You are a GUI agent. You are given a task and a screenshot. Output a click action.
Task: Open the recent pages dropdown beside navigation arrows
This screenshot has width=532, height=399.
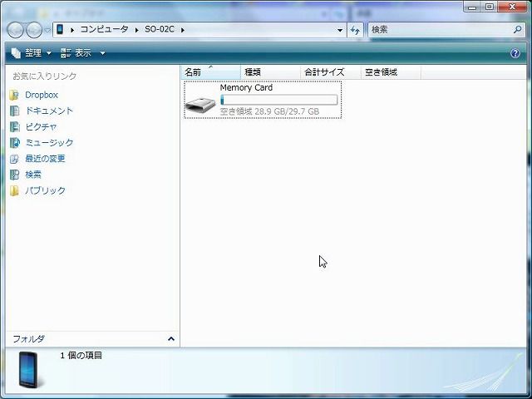tap(47, 30)
